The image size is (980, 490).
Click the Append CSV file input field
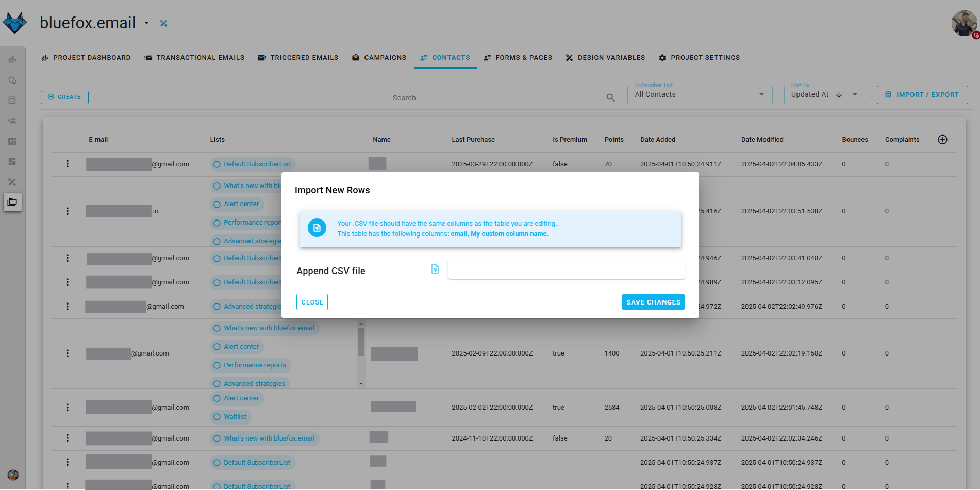point(566,269)
